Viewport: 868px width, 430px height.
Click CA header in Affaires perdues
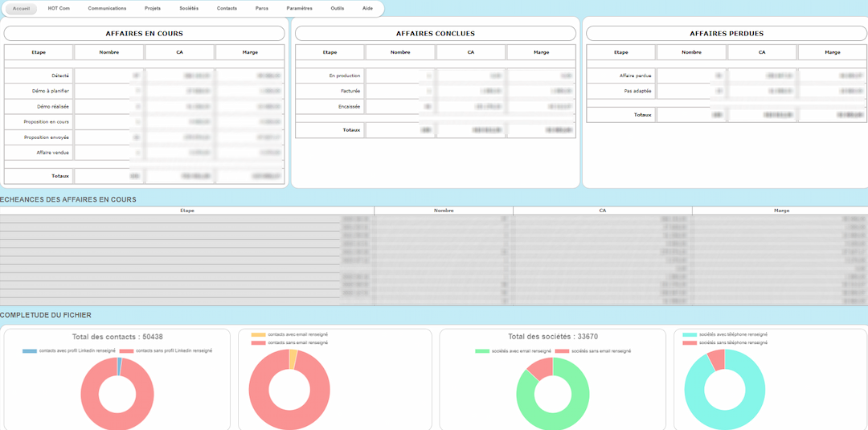[762, 52]
